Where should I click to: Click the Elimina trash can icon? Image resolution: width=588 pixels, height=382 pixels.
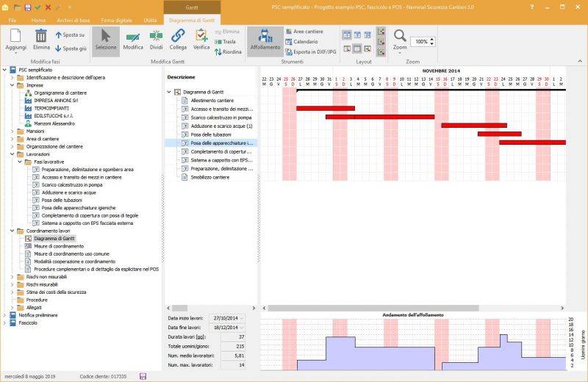[41, 37]
